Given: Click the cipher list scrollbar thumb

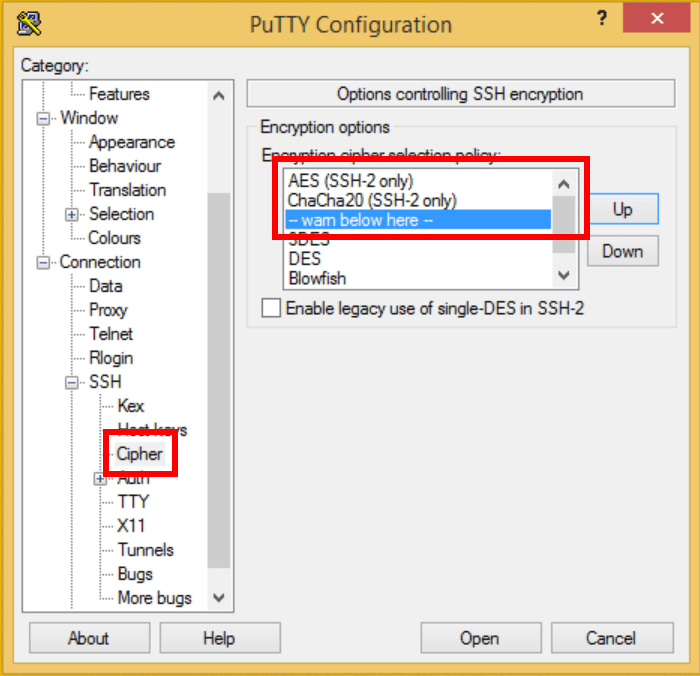Looking at the screenshot, I should tap(563, 224).
